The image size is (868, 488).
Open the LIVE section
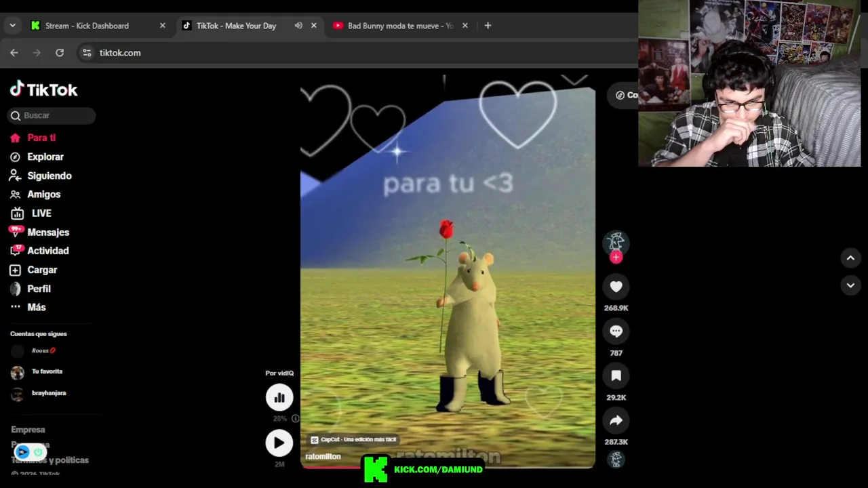[x=41, y=213]
